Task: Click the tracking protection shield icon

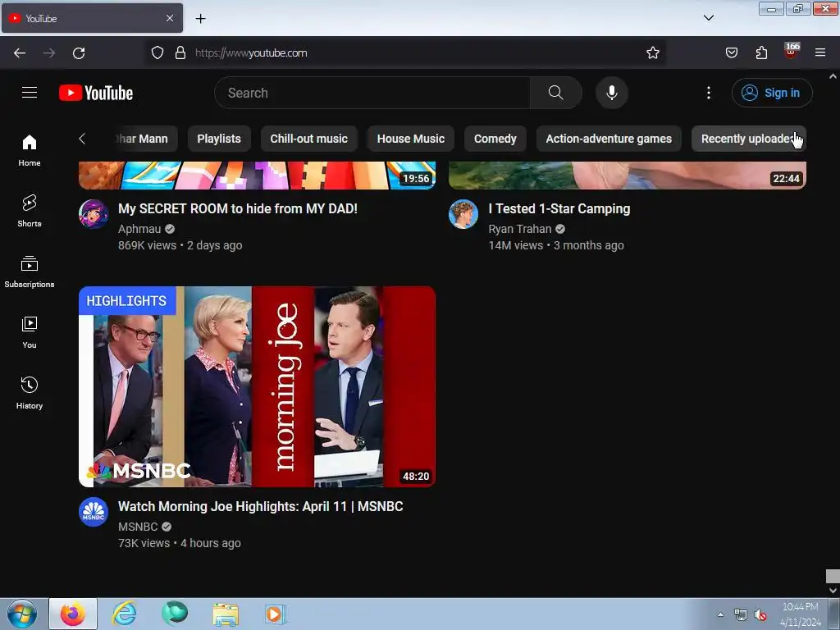Action: 157,52
